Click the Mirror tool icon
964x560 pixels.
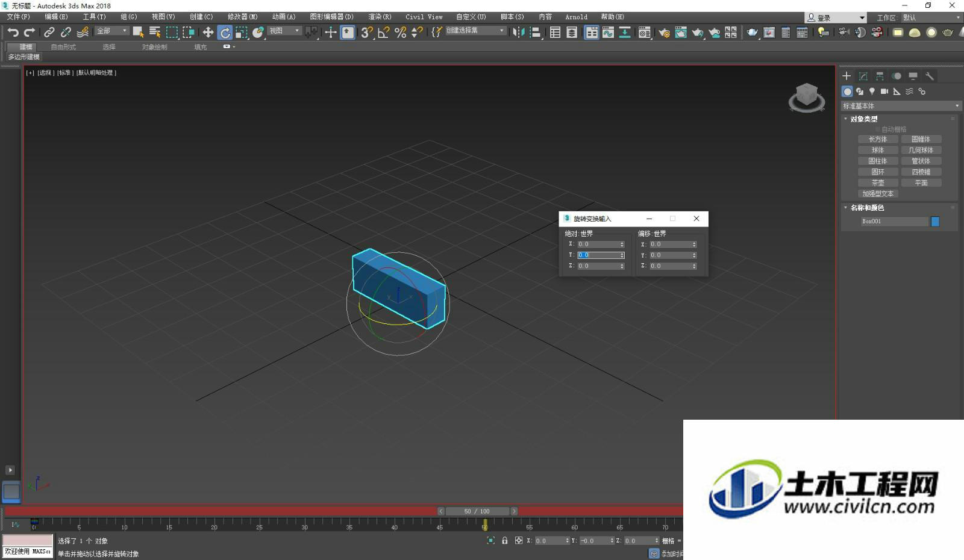pyautogui.click(x=518, y=32)
